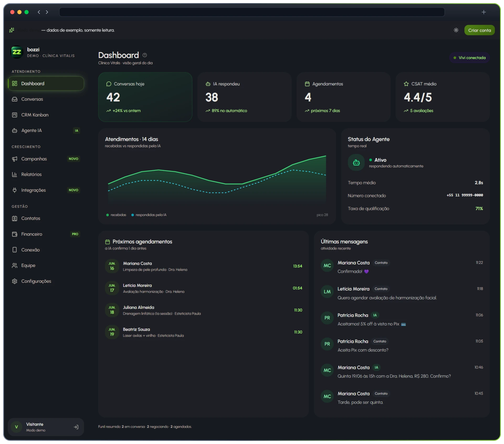
Task: Open Letícia Moreira's latest message
Action: pyautogui.click(x=402, y=293)
